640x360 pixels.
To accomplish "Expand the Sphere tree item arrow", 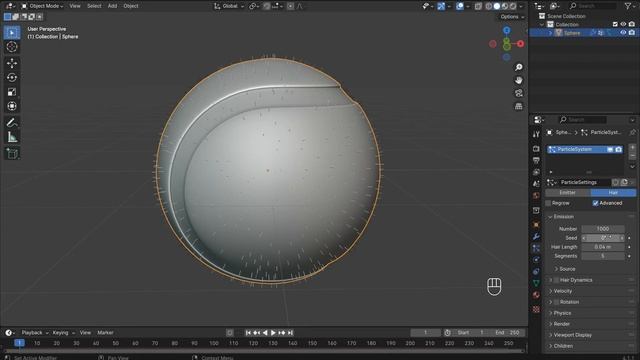I will [x=551, y=33].
